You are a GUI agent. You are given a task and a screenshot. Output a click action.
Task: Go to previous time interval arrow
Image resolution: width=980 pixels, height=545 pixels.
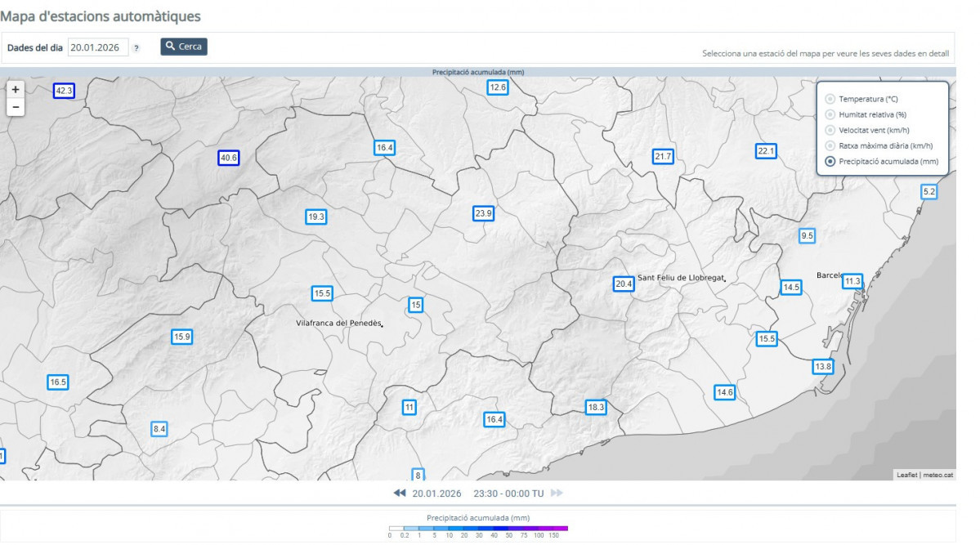(399, 494)
